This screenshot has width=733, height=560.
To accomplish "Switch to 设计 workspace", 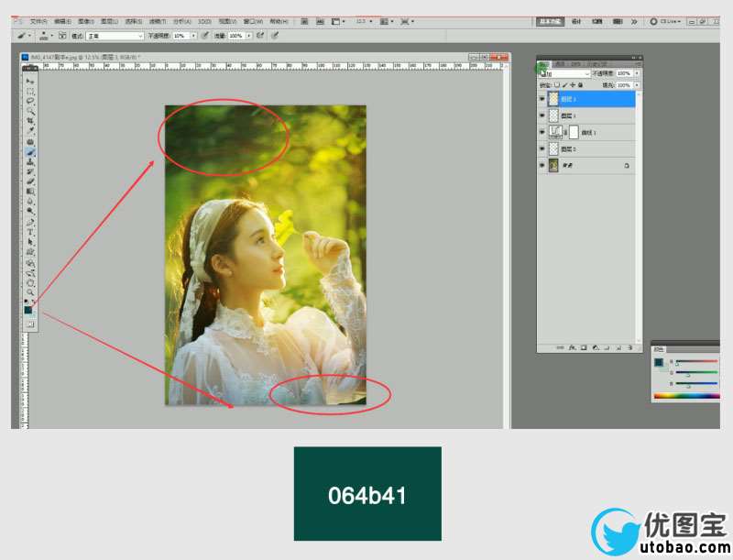I will click(576, 21).
